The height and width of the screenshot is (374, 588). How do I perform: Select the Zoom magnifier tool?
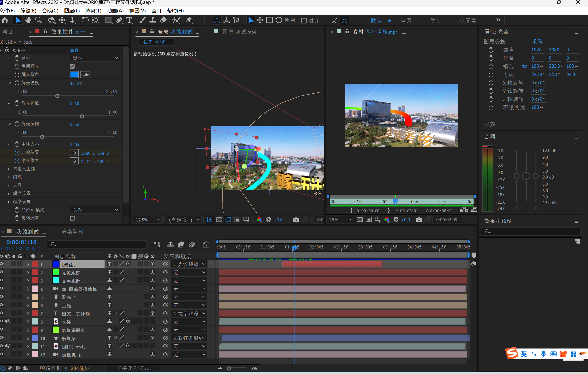38,20
